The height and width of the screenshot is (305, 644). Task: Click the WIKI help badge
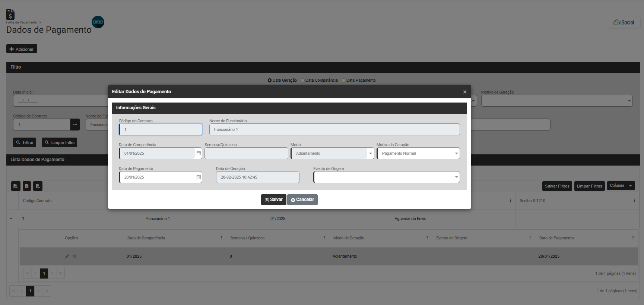click(x=98, y=22)
